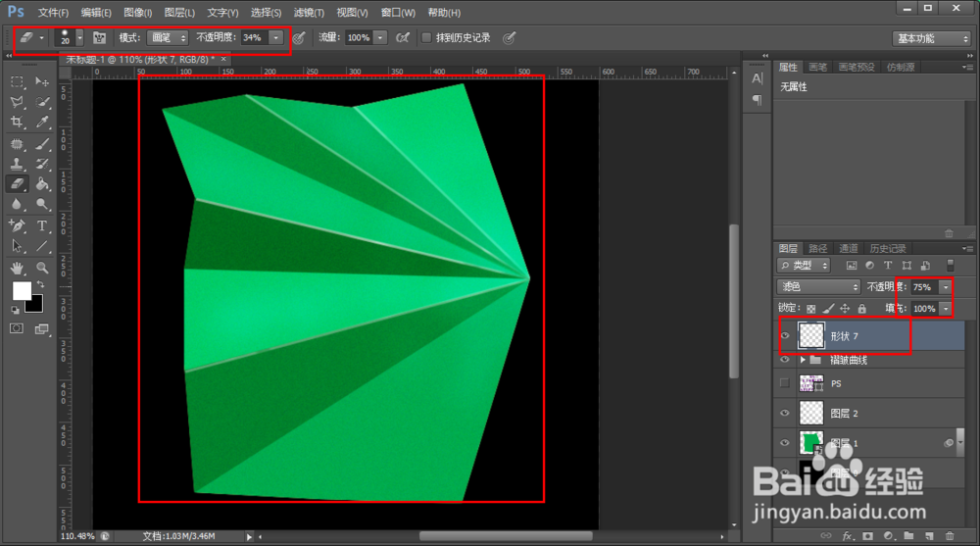
Task: Switch to the 历史记录 tab
Action: (888, 248)
